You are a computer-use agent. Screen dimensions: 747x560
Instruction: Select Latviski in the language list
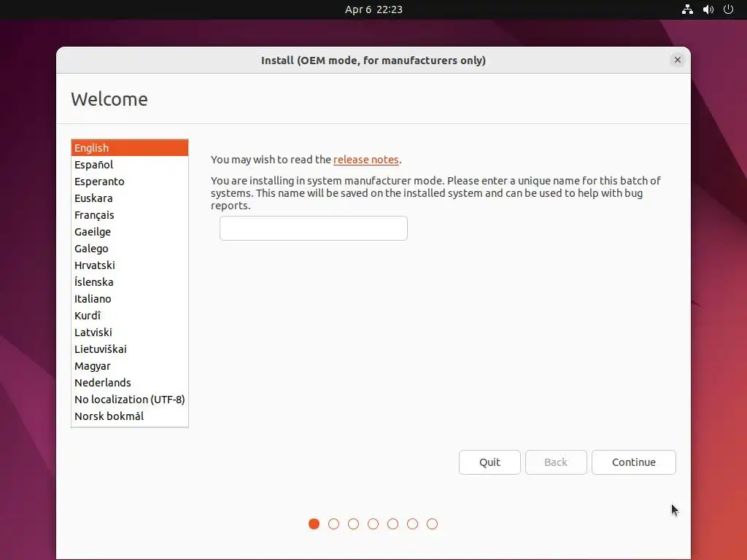point(130,332)
